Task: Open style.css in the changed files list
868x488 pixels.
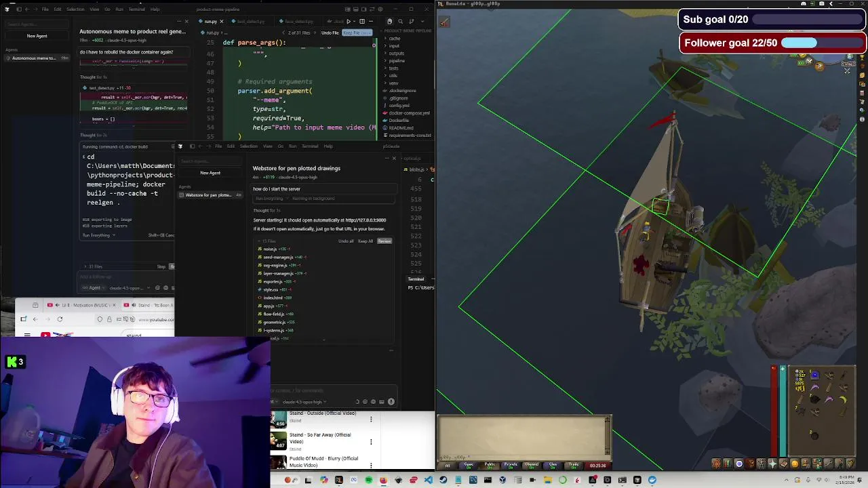Action: (x=271, y=289)
